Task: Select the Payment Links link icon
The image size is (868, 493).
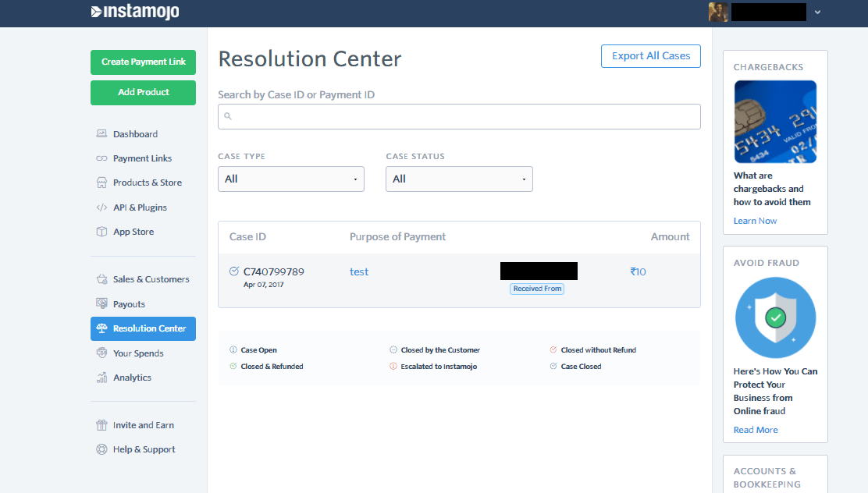Action: coord(101,158)
